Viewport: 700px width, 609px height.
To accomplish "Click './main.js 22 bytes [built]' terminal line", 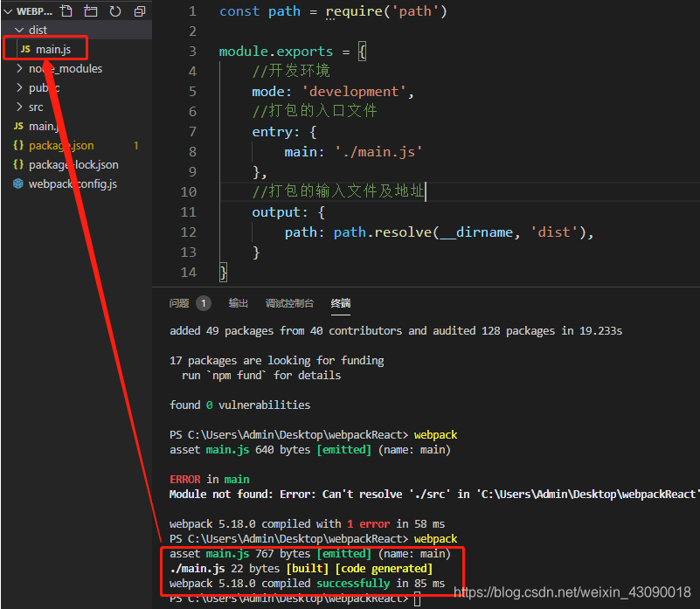I will tap(301, 569).
